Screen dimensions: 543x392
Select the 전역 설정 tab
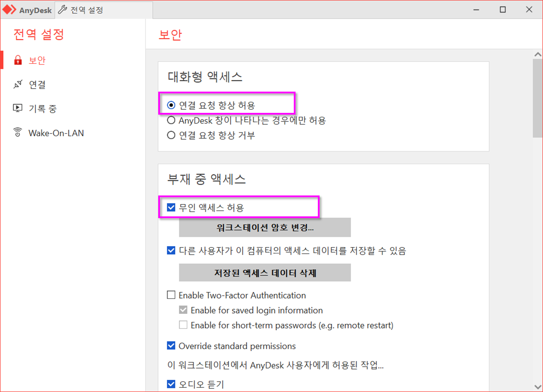tap(104, 10)
